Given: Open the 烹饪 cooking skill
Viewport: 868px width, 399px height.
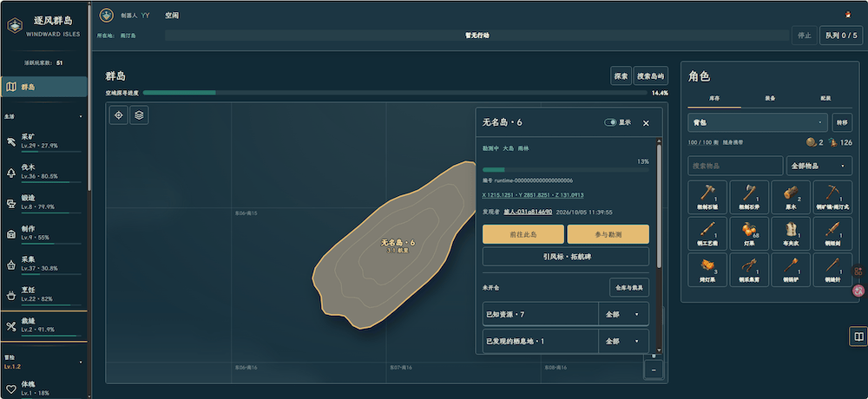Looking at the screenshot, I should [x=43, y=294].
